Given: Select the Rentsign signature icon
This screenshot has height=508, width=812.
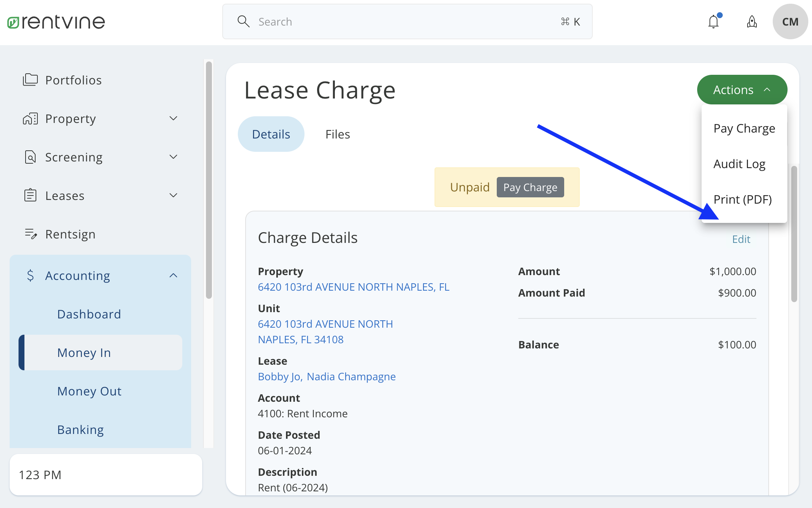Looking at the screenshot, I should 31,234.
